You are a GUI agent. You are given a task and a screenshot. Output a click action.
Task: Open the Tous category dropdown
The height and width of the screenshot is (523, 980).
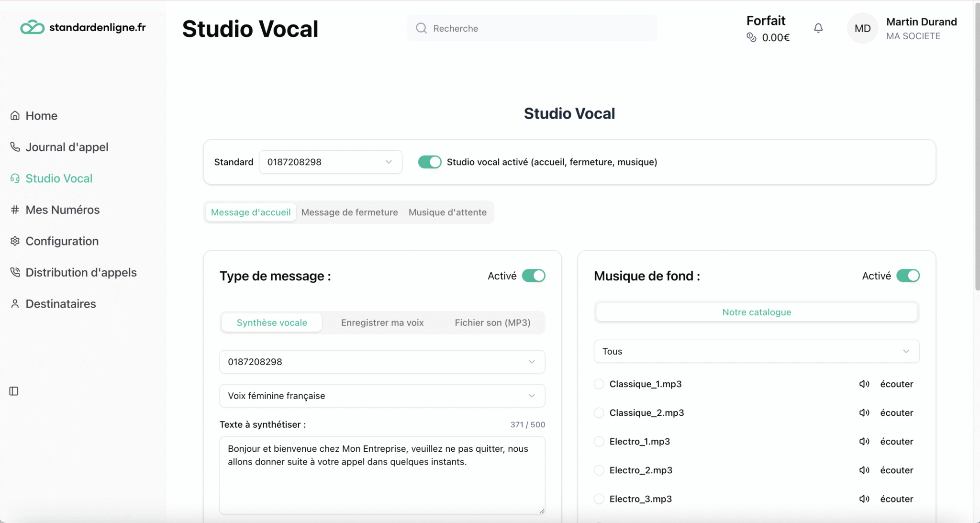pyautogui.click(x=756, y=351)
